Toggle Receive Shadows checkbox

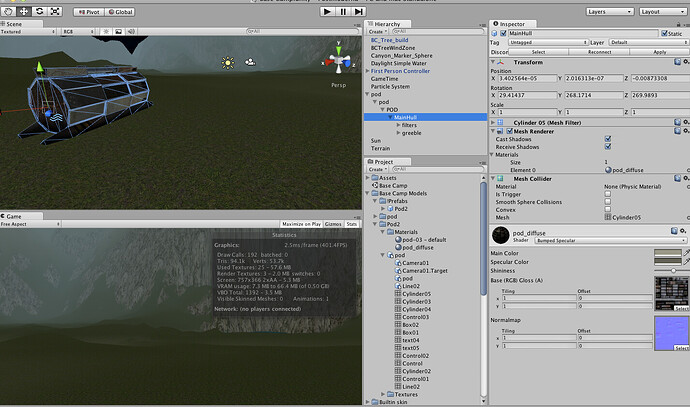pos(608,147)
